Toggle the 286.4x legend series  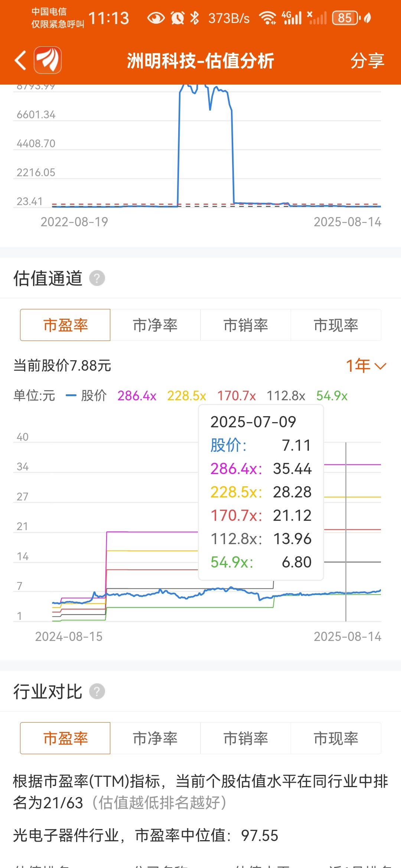pos(137,396)
